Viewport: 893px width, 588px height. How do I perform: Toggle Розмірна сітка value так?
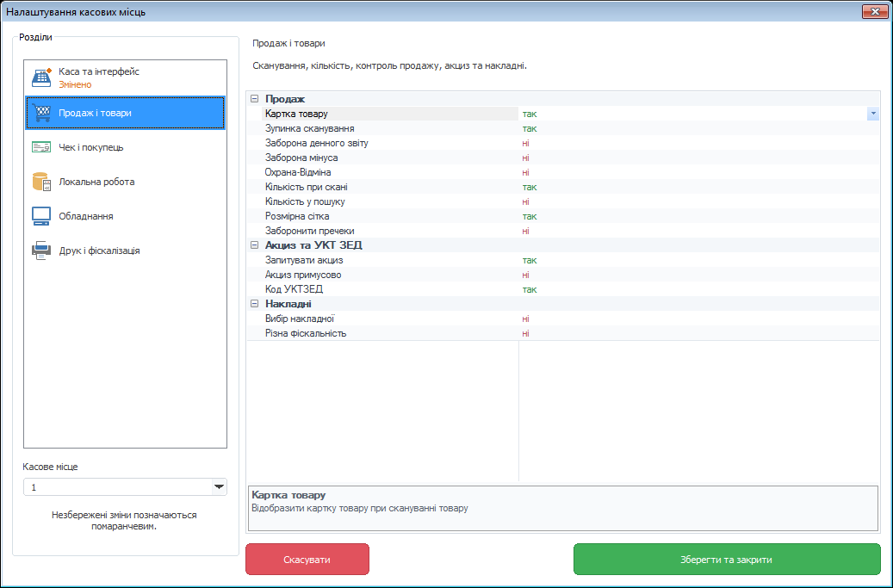click(530, 216)
